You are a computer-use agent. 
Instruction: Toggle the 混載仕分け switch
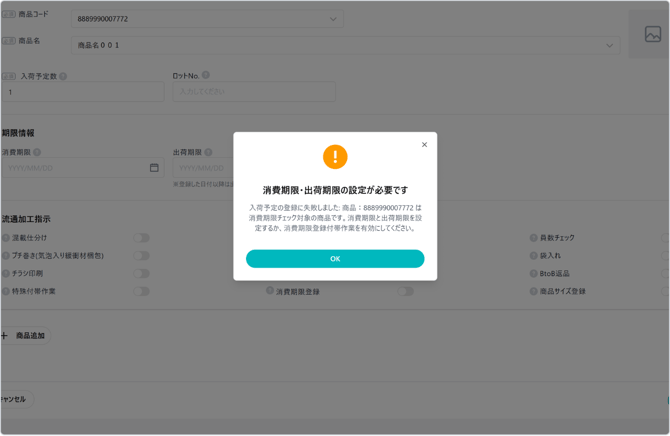point(142,238)
